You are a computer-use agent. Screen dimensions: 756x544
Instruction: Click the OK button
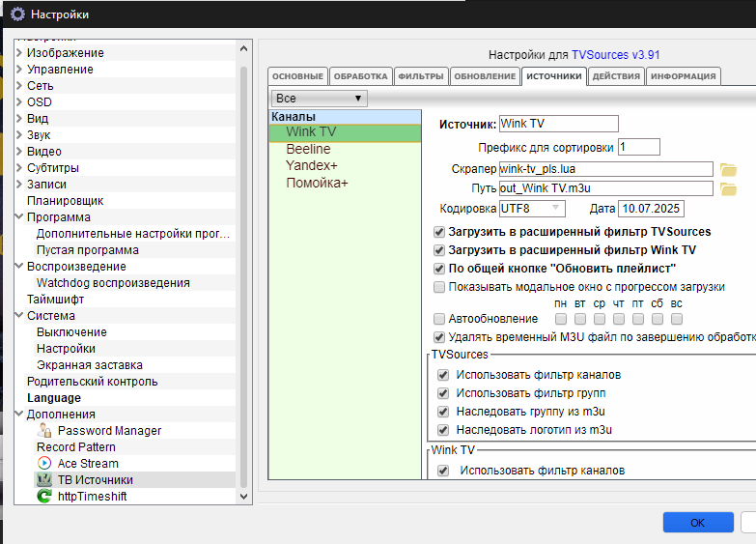tap(698, 523)
